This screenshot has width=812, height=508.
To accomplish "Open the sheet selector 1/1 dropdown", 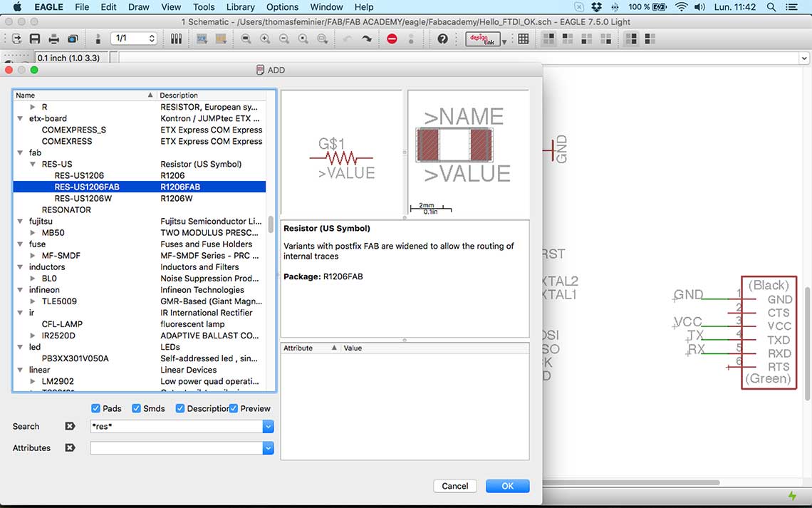I will point(134,38).
